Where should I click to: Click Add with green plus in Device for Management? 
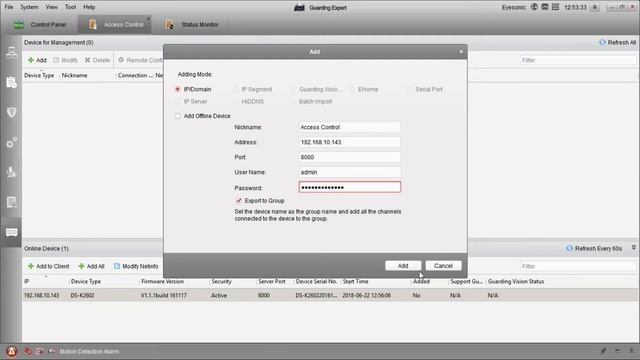37,60
